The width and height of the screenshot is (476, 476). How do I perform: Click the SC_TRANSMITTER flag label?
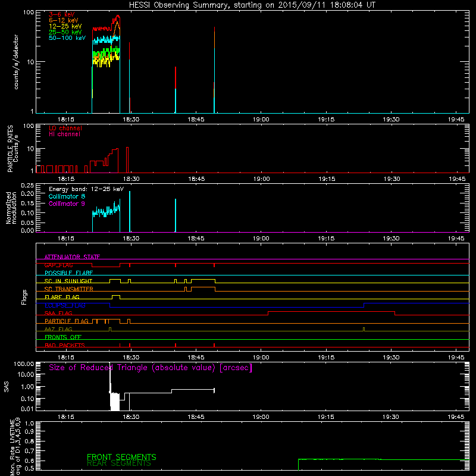pyautogui.click(x=68, y=289)
